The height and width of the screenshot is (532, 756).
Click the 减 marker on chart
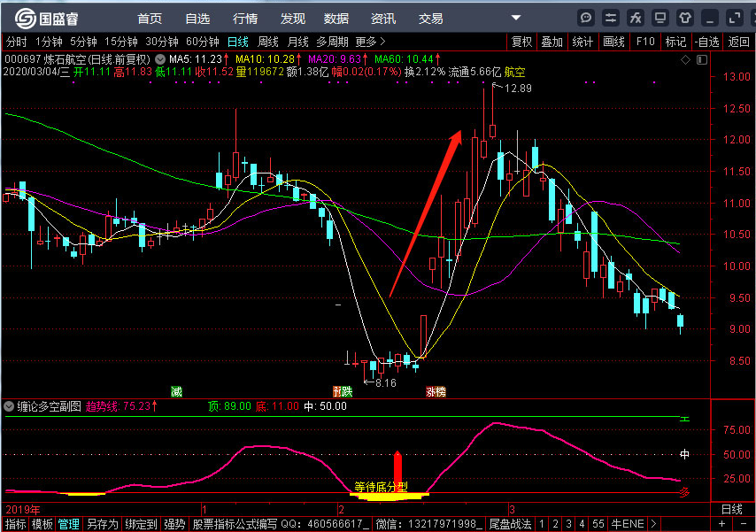tap(176, 391)
